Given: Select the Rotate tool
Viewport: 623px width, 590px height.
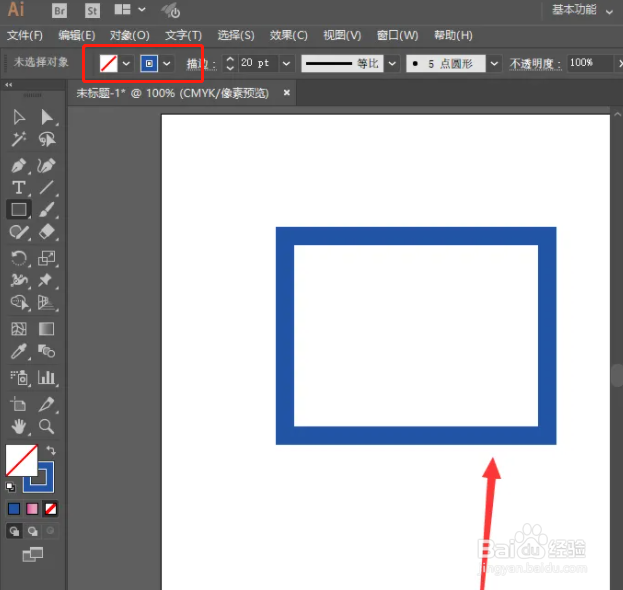Looking at the screenshot, I should point(19,258).
